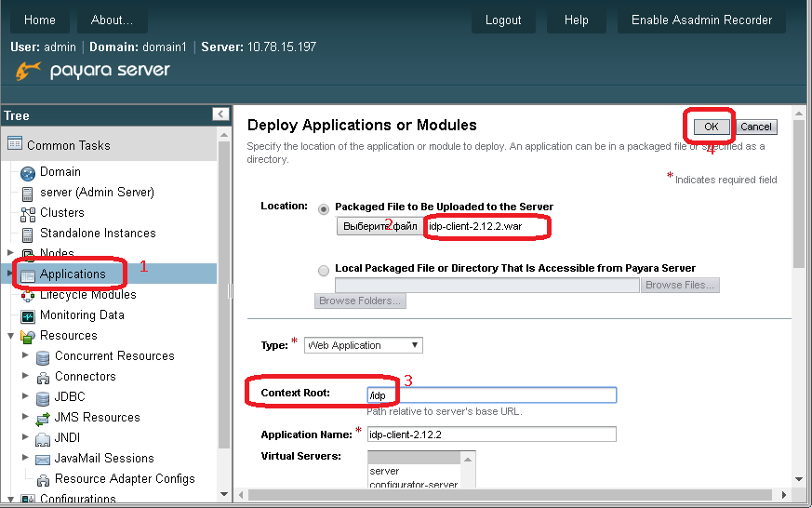Screen dimensions: 812x508
Task: Click the Domain globe icon
Action: tap(28, 173)
